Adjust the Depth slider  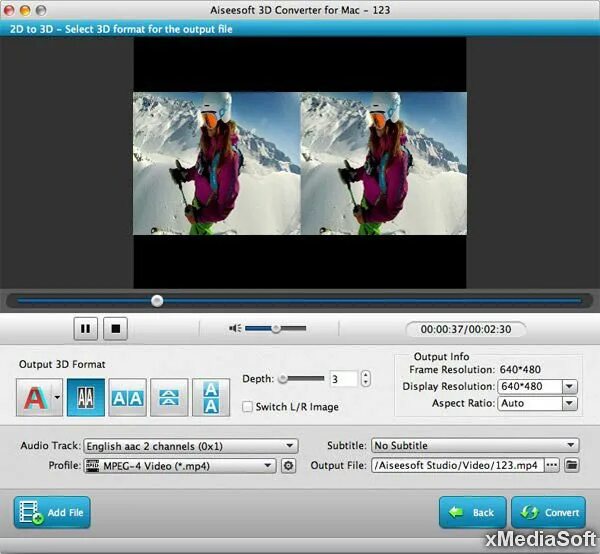(x=302, y=379)
